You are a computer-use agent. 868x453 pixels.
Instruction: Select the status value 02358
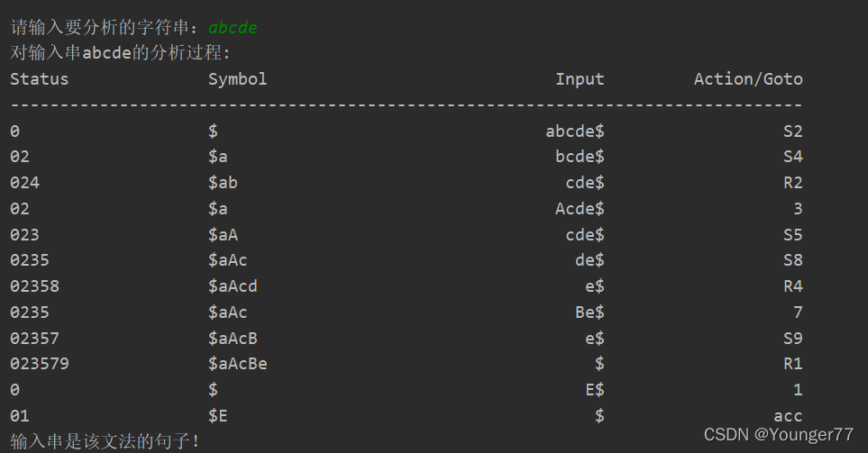tap(34, 286)
